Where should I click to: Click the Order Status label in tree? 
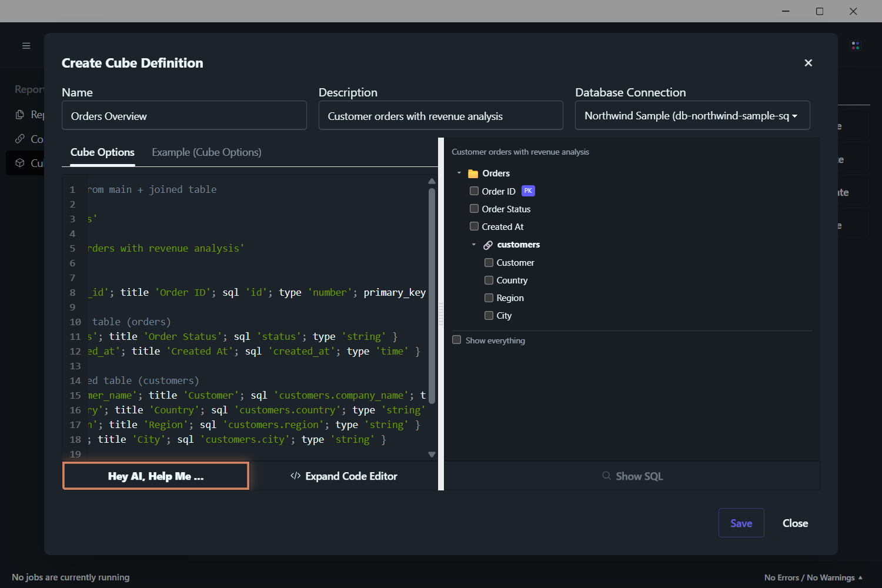click(506, 209)
